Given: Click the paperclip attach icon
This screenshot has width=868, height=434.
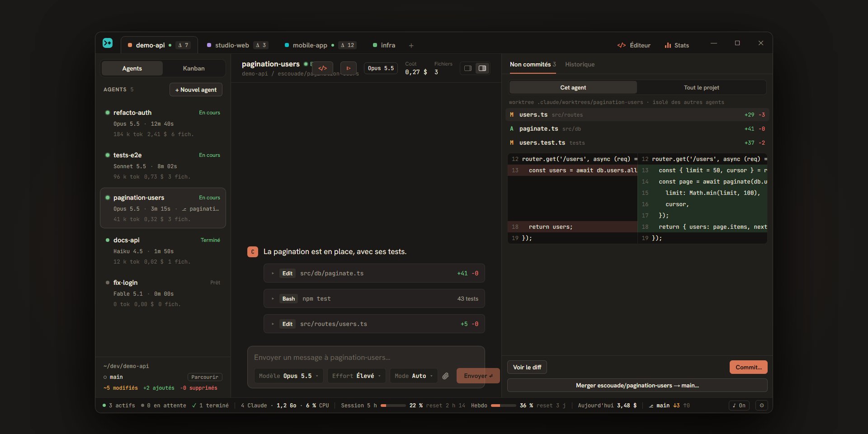Looking at the screenshot, I should coord(445,376).
